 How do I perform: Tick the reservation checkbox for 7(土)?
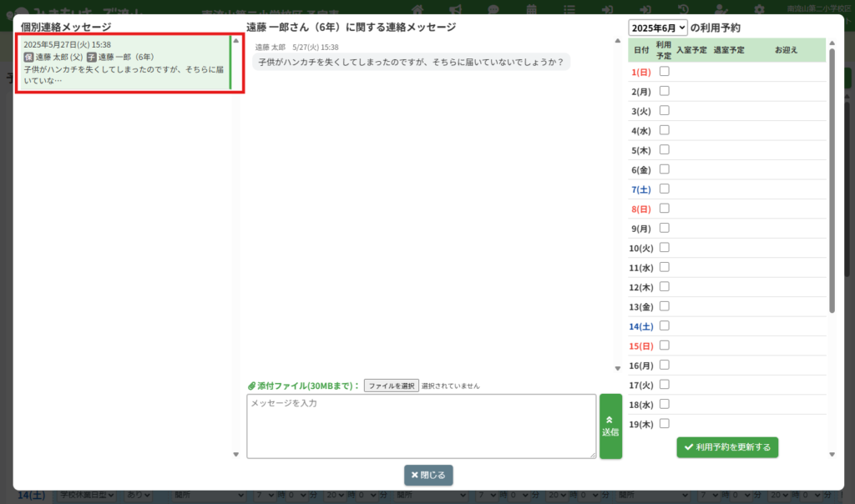click(x=665, y=189)
